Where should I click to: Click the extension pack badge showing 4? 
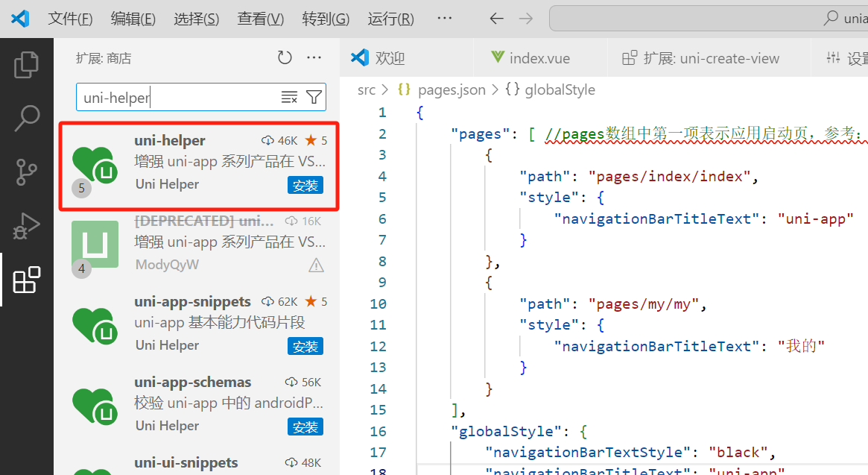coord(81,268)
